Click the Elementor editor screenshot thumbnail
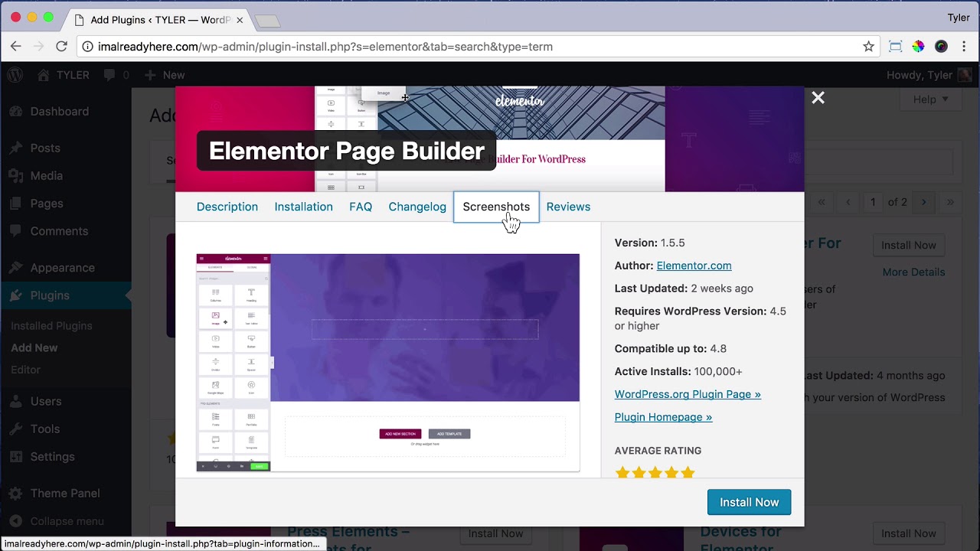This screenshot has width=980, height=551. click(x=388, y=362)
